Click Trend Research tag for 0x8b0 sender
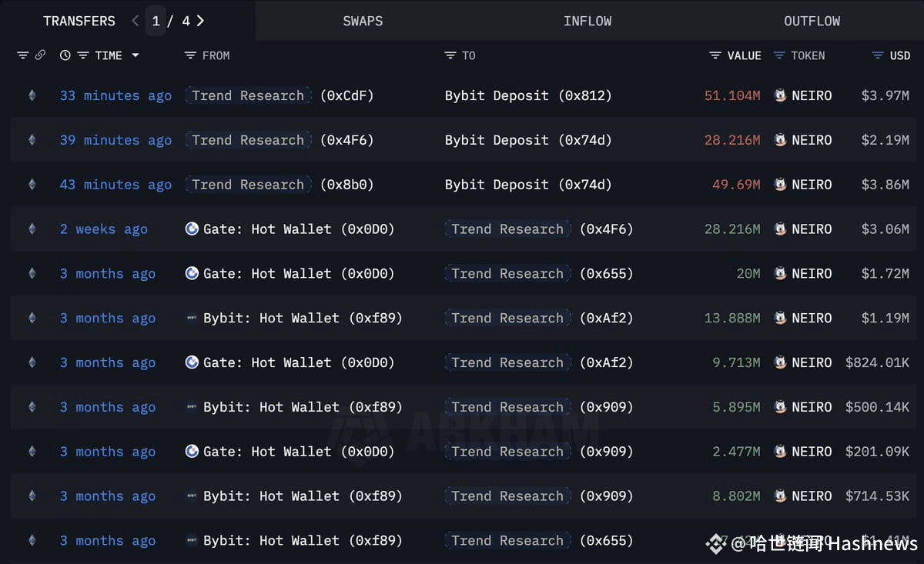Screen dimensions: 924x564 tap(248, 185)
